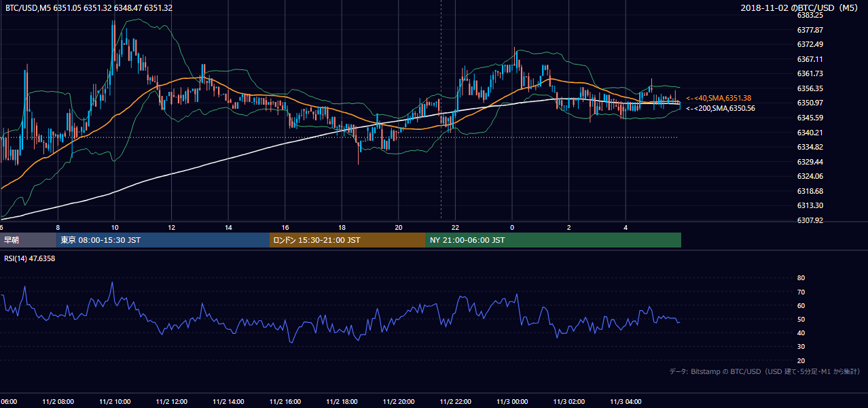Click RSI scale level 50
Image resolution: width=868 pixels, height=408 pixels.
801,319
